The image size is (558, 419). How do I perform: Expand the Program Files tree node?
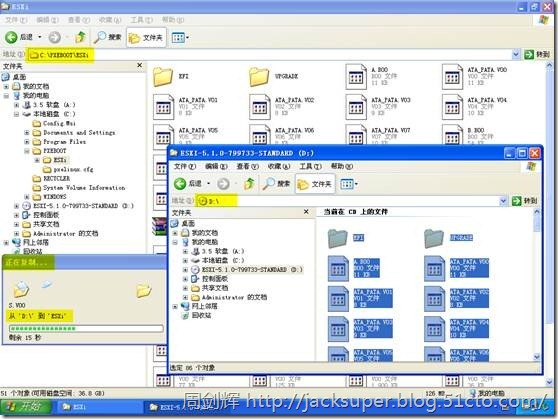pos(27,142)
